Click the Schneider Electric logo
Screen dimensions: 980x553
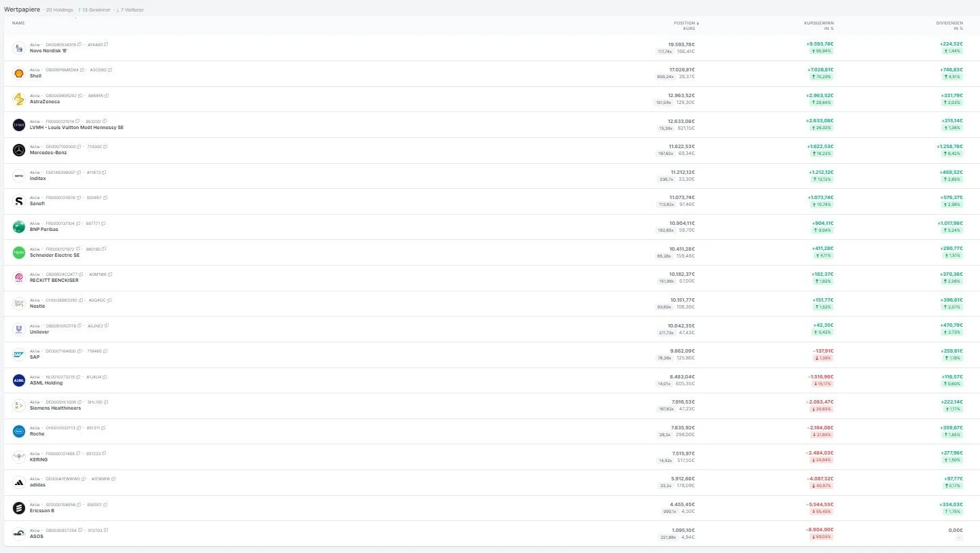click(x=19, y=253)
